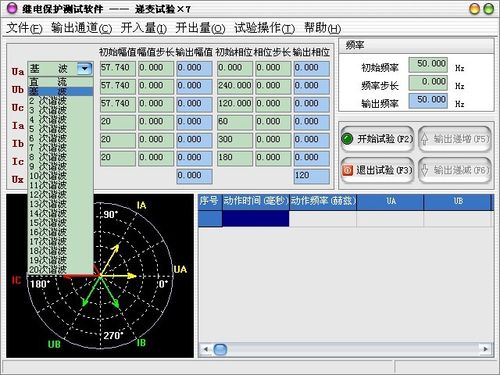Click the Uc channel label
The image size is (500, 375).
pyautogui.click(x=18, y=108)
